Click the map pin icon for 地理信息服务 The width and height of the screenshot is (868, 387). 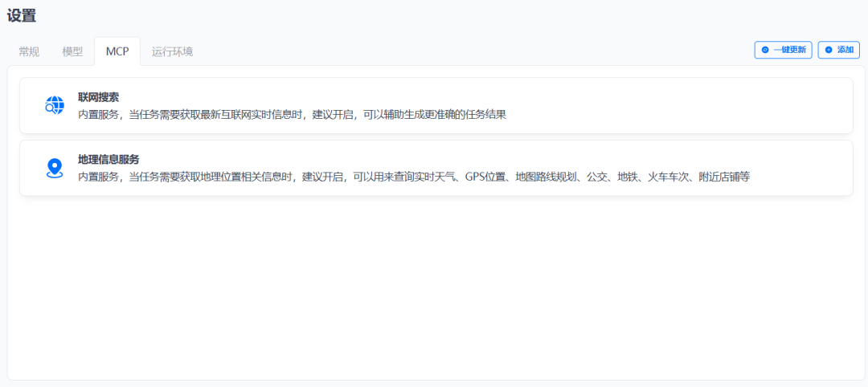pyautogui.click(x=55, y=168)
